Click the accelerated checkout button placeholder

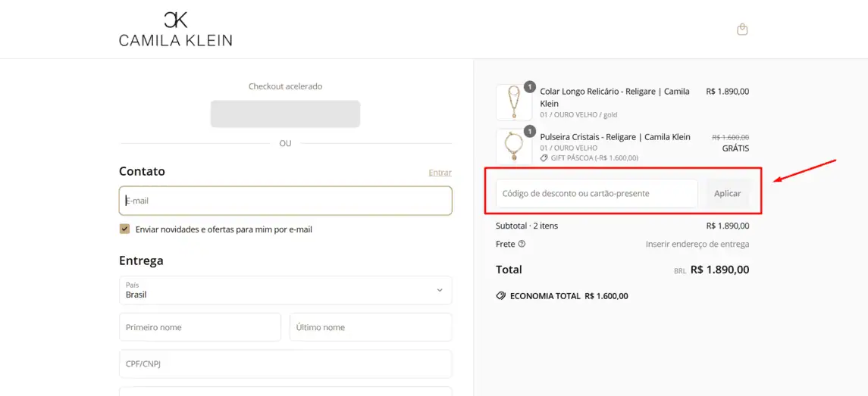click(x=285, y=114)
